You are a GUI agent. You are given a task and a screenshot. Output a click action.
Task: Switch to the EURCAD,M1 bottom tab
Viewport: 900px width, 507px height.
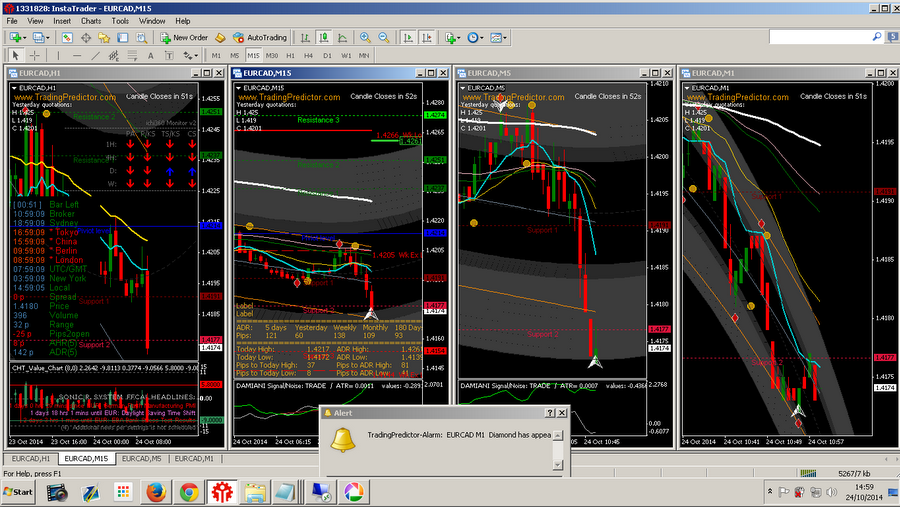tap(193, 459)
